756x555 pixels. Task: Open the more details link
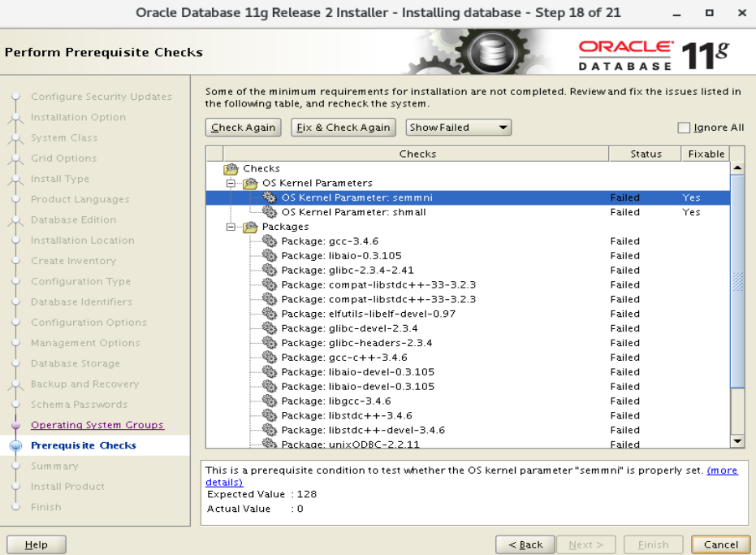pos(722,470)
